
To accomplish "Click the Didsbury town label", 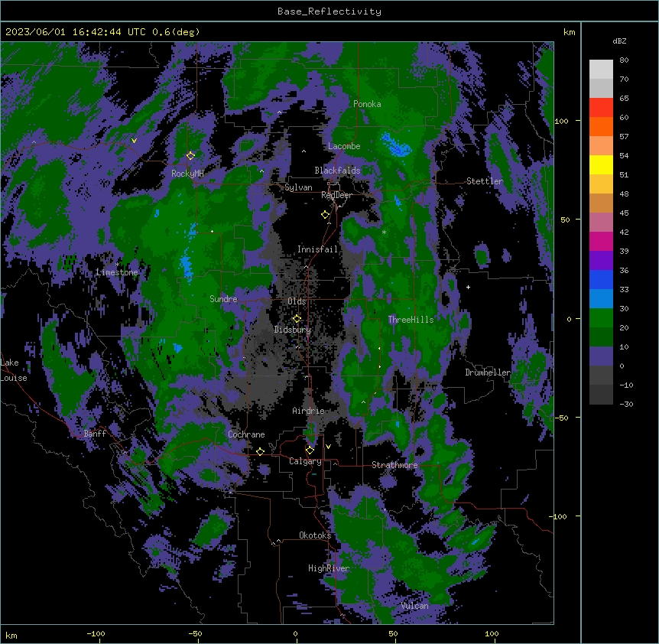I will click(293, 330).
